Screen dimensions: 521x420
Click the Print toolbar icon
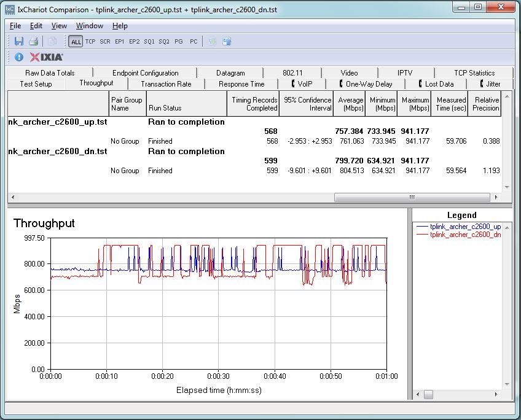point(34,41)
